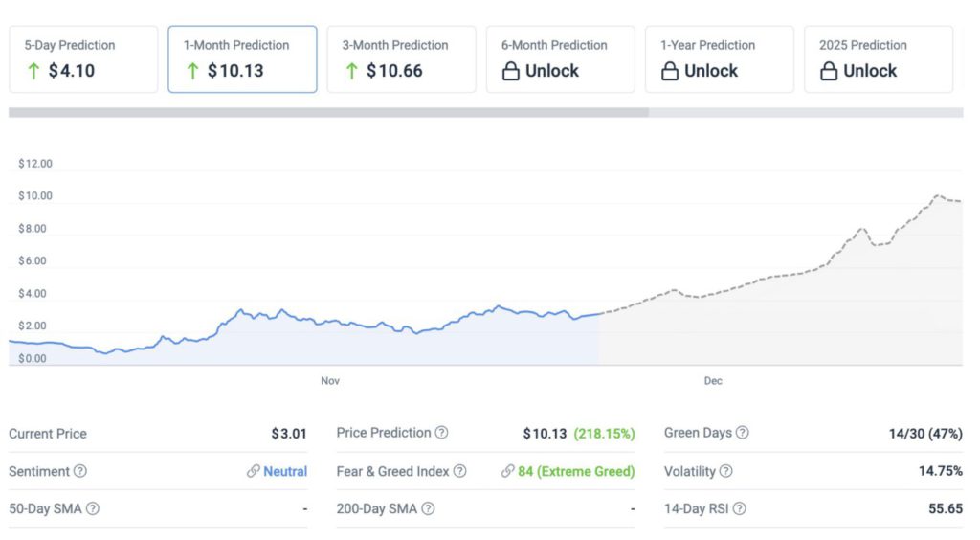
Task: Click the horizontal scrollbar under prediction tabs
Action: click(328, 112)
